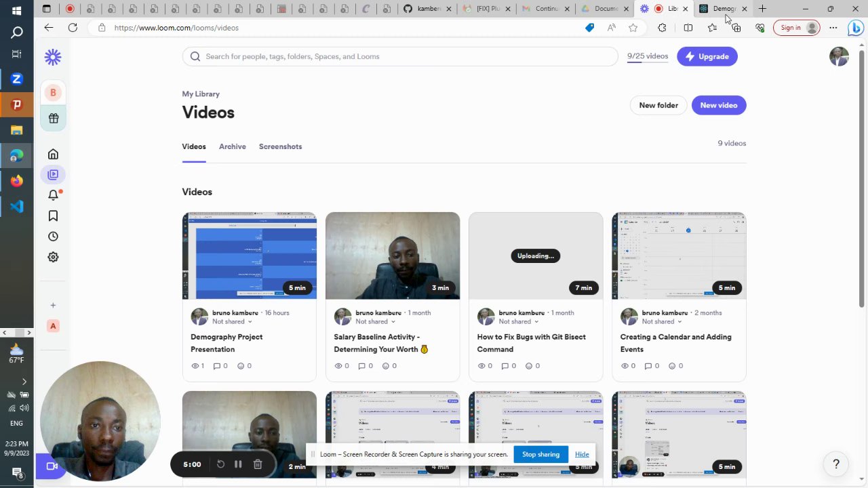This screenshot has height=488, width=868.
Task: Open the Creating a Calendar and Adding Events title
Action: (x=675, y=343)
